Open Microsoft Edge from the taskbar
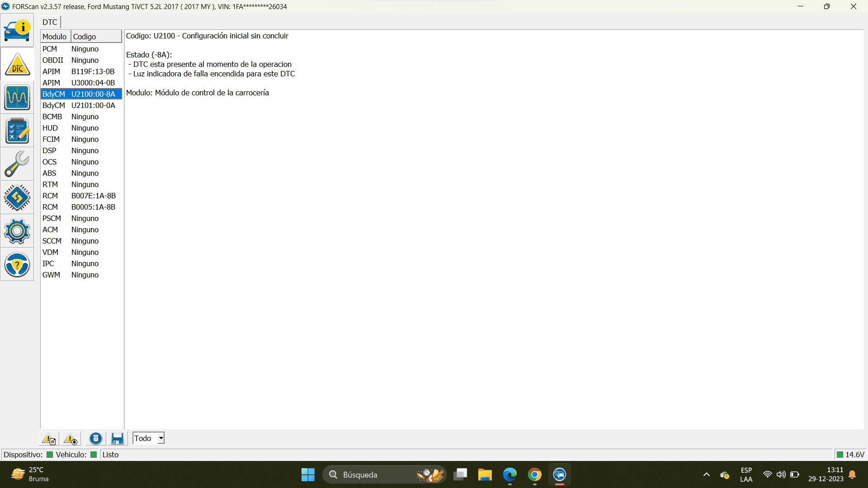The image size is (868, 488). [x=510, y=474]
